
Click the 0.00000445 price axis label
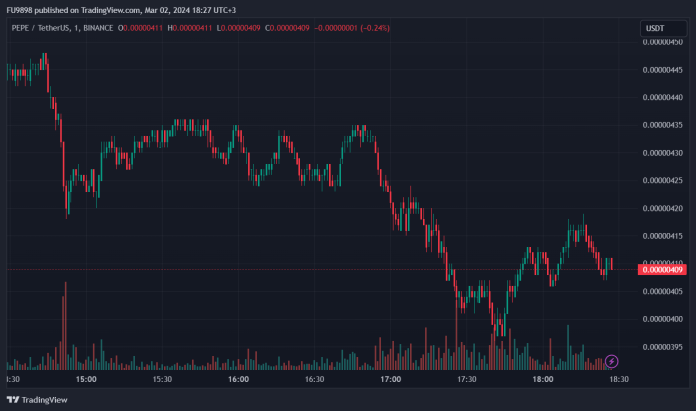pyautogui.click(x=663, y=42)
